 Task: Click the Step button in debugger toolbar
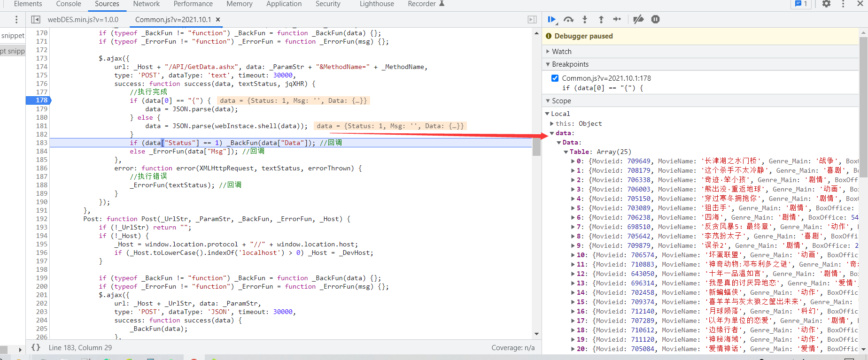click(617, 19)
